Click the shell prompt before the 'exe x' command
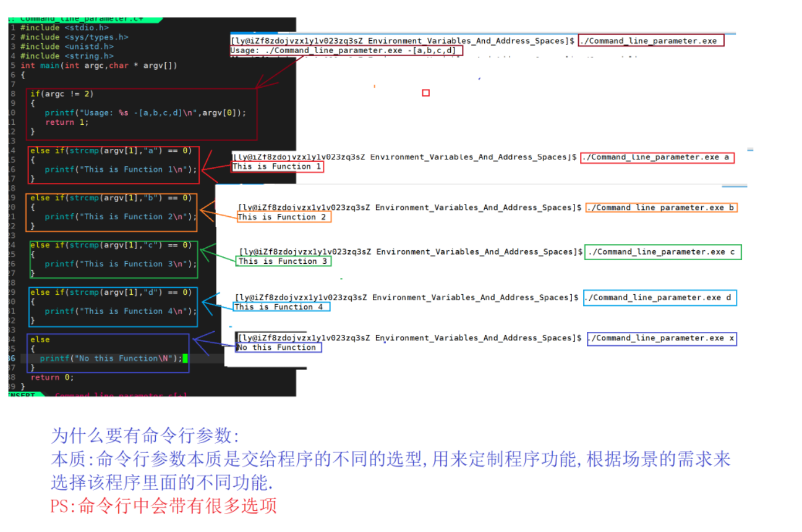Viewport: 802px width, 532px height. [410, 339]
